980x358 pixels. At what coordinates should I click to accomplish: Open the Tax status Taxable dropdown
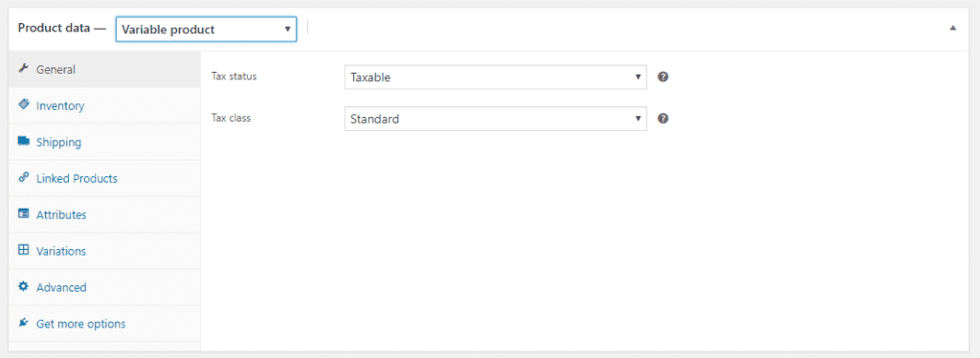496,78
